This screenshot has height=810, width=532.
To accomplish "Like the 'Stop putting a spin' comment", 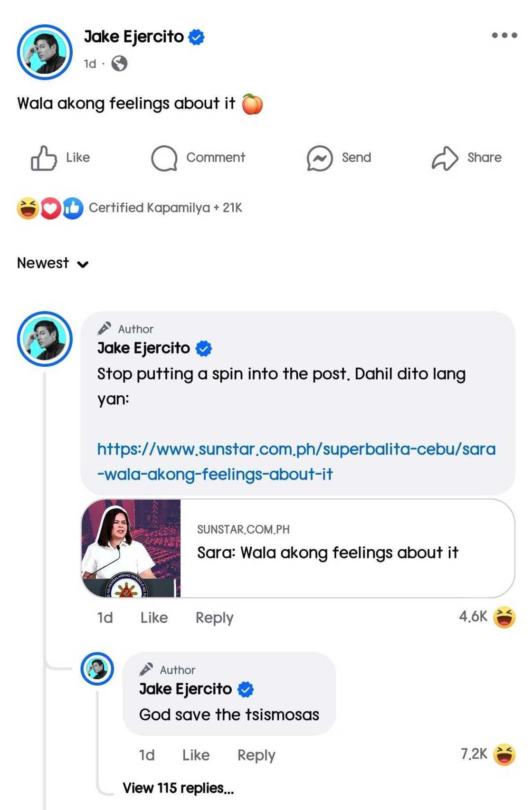I will tap(154, 618).
